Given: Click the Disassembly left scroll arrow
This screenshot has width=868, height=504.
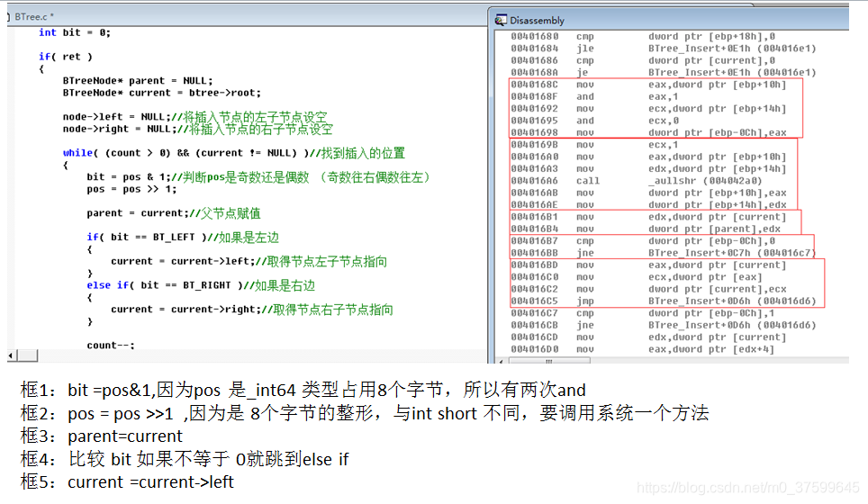Looking at the screenshot, I should point(502,361).
